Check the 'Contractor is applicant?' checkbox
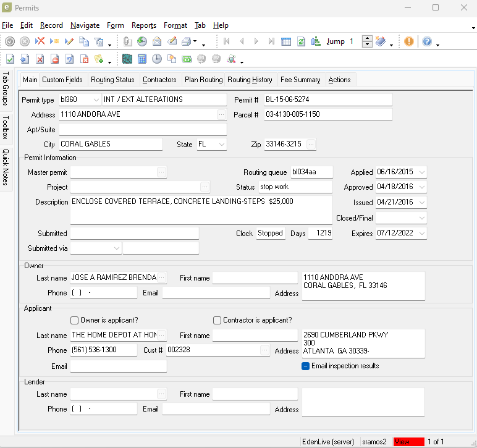The image size is (477, 448). coord(217,320)
